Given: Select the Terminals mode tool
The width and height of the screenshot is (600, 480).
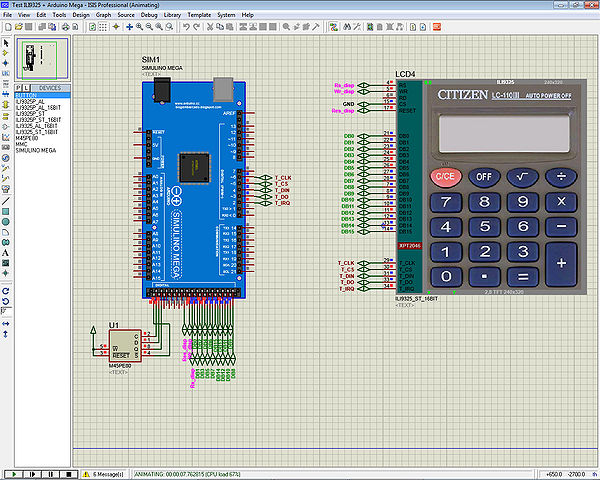Looking at the screenshot, I should (6, 116).
